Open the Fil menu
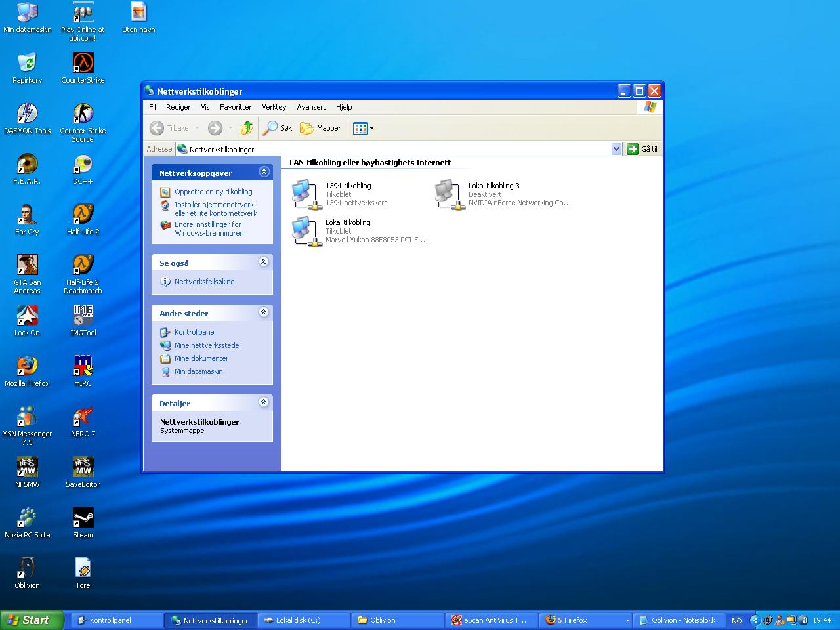This screenshot has width=840, height=630. [152, 107]
